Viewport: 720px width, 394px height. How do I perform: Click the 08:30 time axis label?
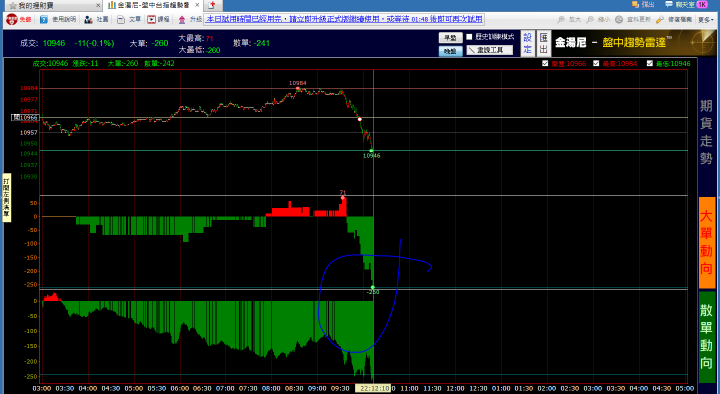pos(294,388)
